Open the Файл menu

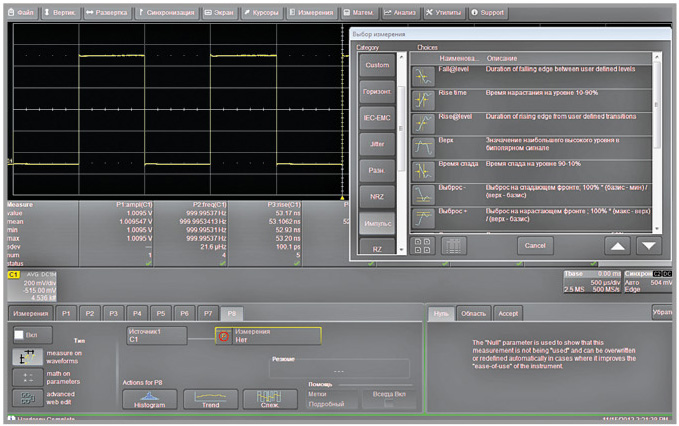pyautogui.click(x=21, y=13)
